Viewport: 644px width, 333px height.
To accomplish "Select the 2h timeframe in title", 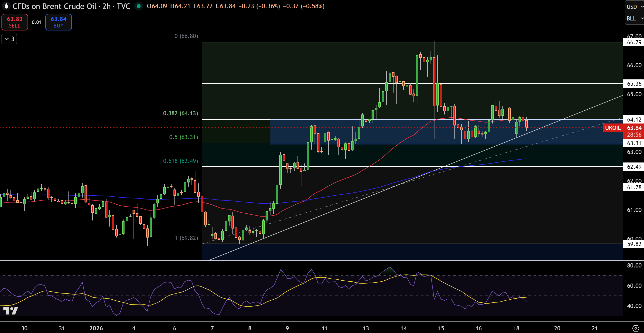I will click(x=106, y=6).
